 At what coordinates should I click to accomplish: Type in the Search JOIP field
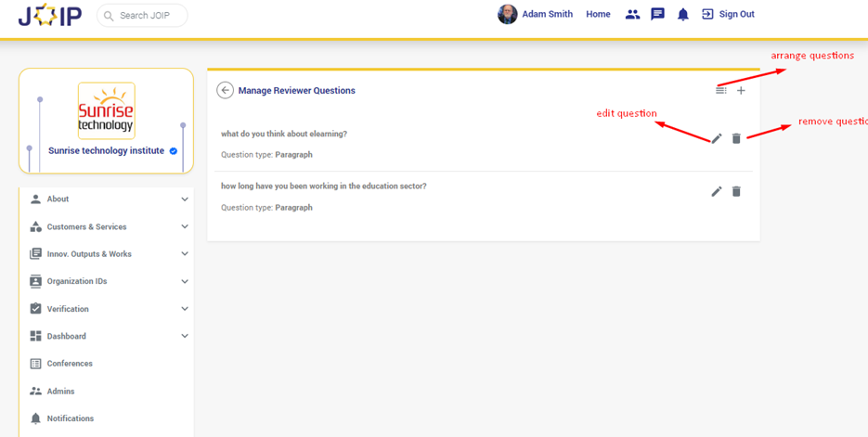point(150,16)
